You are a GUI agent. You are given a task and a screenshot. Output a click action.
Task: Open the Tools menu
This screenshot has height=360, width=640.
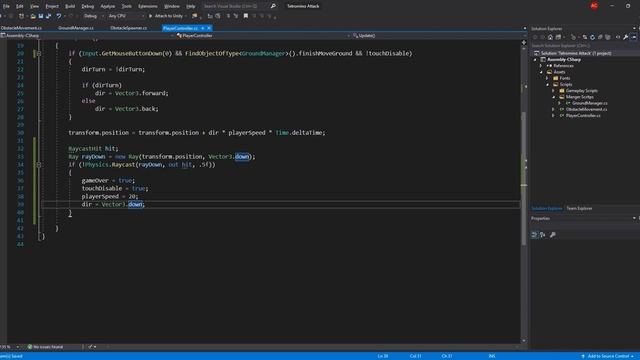pyautogui.click(x=127, y=6)
